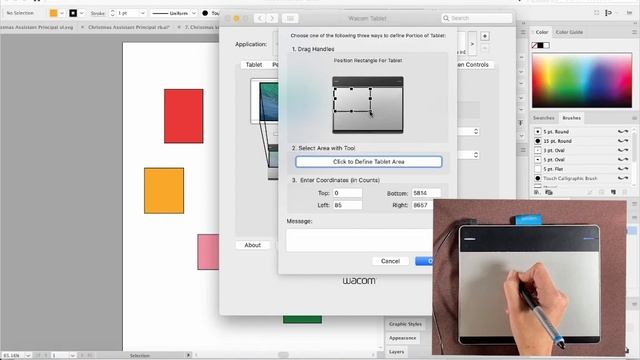The width and height of the screenshot is (640, 360).
Task: Click the About button
Action: [252, 245]
